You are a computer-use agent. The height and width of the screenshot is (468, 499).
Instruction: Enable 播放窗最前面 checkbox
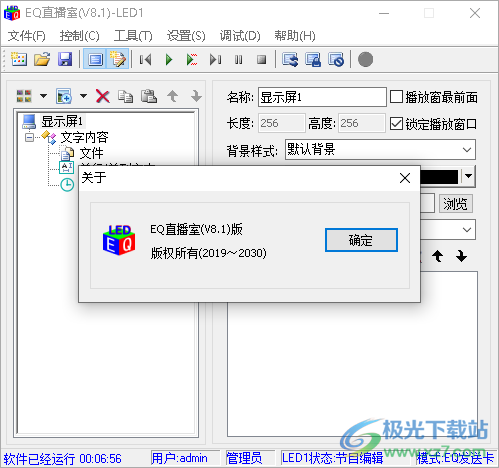[x=396, y=97]
